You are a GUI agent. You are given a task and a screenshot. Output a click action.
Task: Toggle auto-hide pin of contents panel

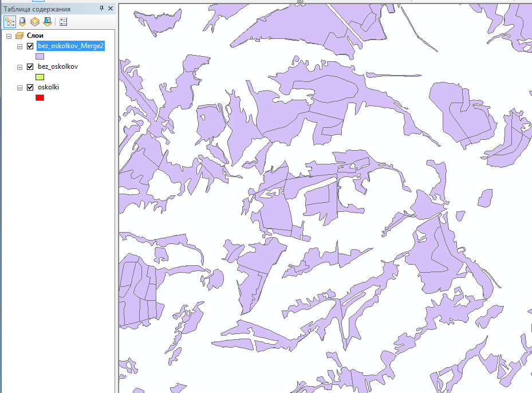[101, 9]
